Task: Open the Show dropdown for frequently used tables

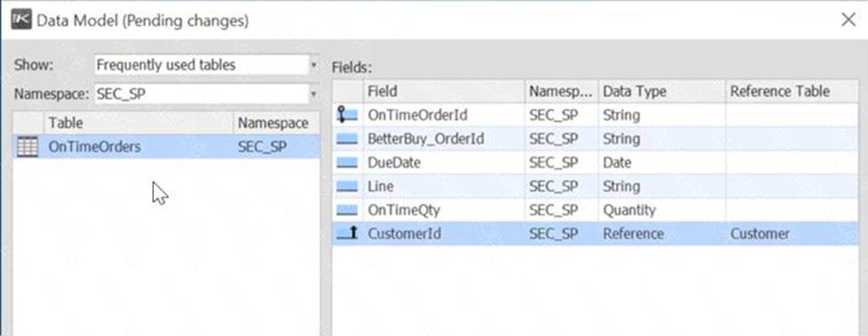Action: [314, 65]
